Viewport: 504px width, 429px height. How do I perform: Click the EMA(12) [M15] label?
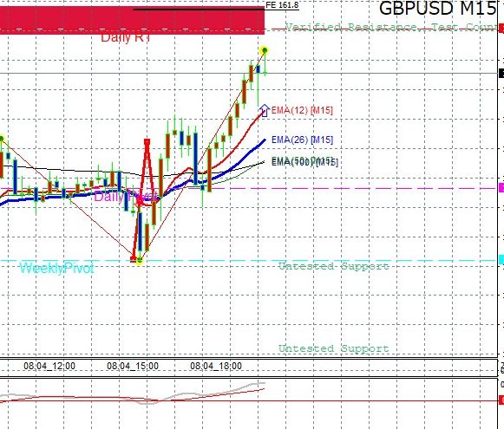[302, 110]
